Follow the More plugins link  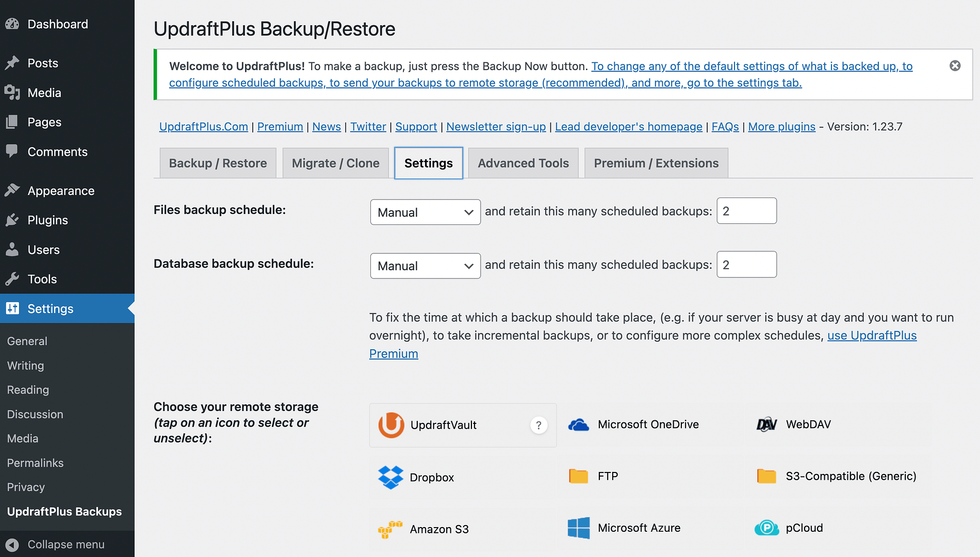coord(781,126)
